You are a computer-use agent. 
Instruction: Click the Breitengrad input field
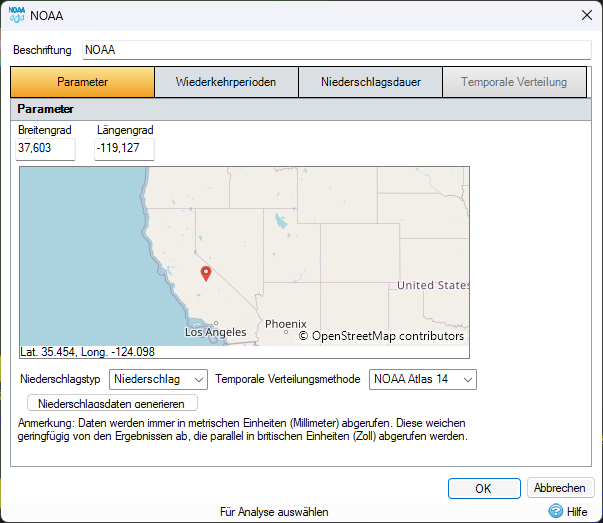coord(45,149)
